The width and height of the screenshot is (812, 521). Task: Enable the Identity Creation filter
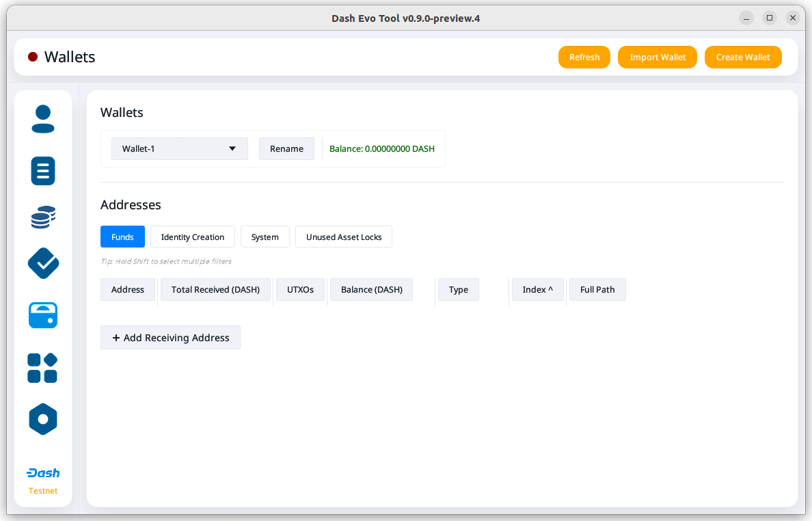(x=193, y=237)
